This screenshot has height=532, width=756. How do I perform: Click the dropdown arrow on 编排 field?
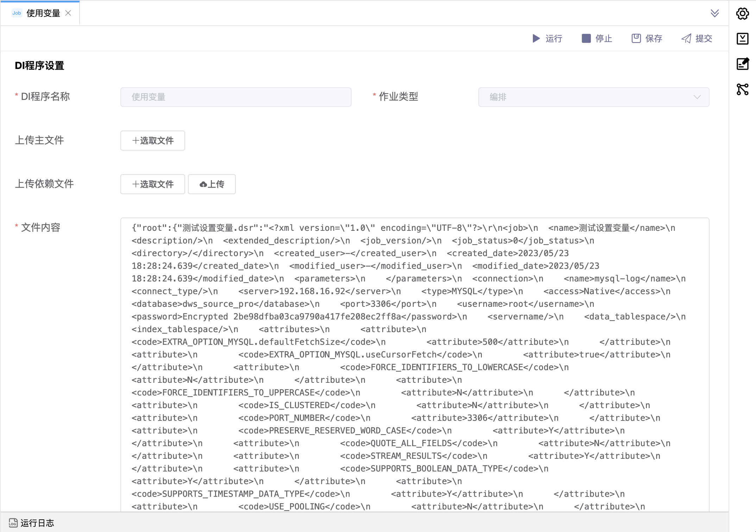697,97
